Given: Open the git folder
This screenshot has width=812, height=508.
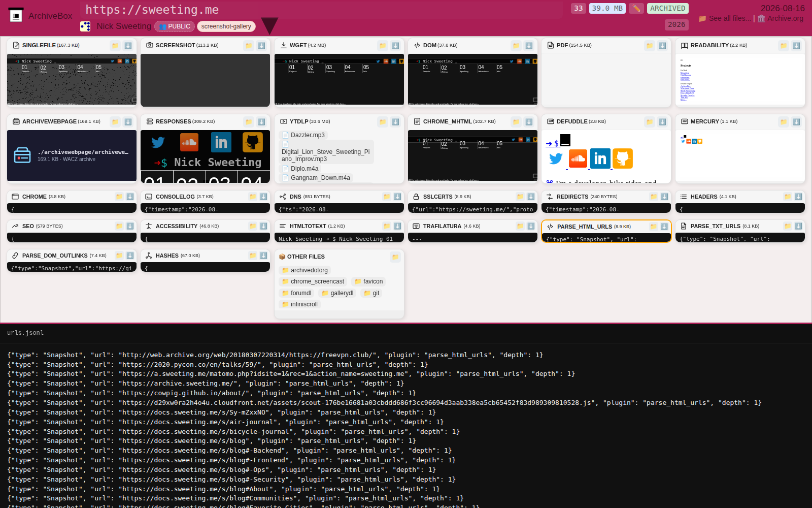Looking at the screenshot, I should click(x=371, y=293).
